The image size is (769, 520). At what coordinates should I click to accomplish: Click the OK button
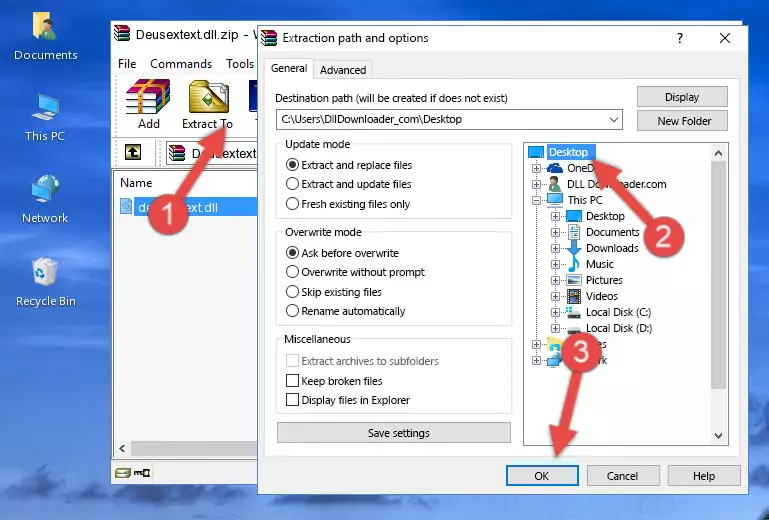pyautogui.click(x=542, y=476)
